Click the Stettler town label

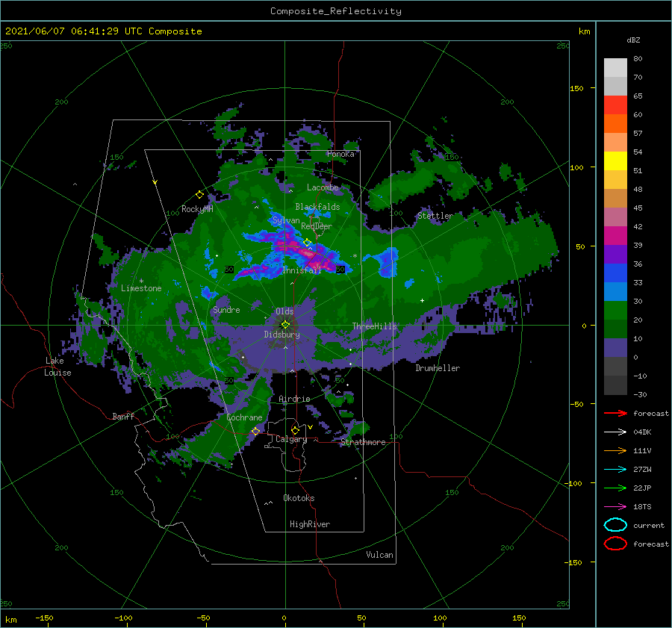[435, 216]
